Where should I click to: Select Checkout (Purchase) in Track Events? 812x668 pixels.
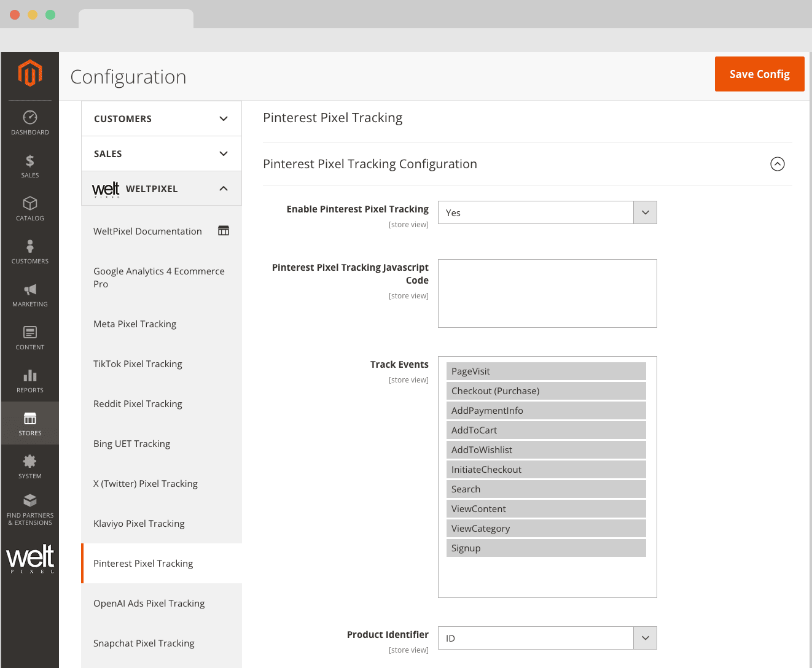(x=546, y=391)
